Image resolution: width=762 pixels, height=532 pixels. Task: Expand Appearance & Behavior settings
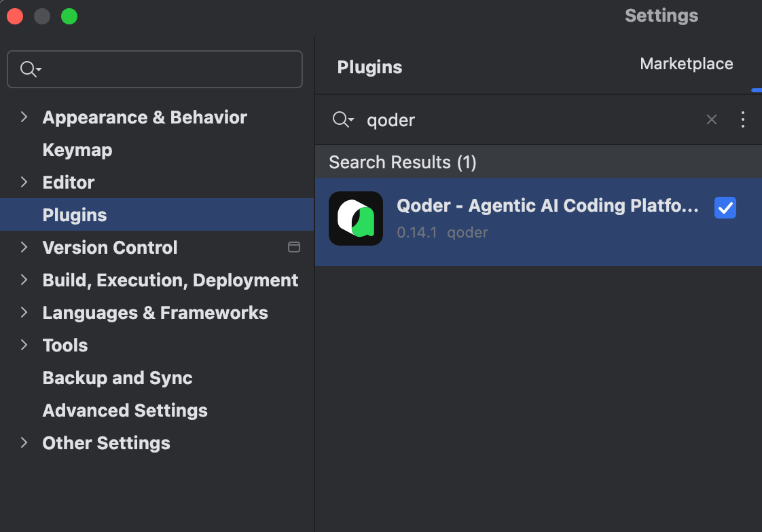(24, 117)
